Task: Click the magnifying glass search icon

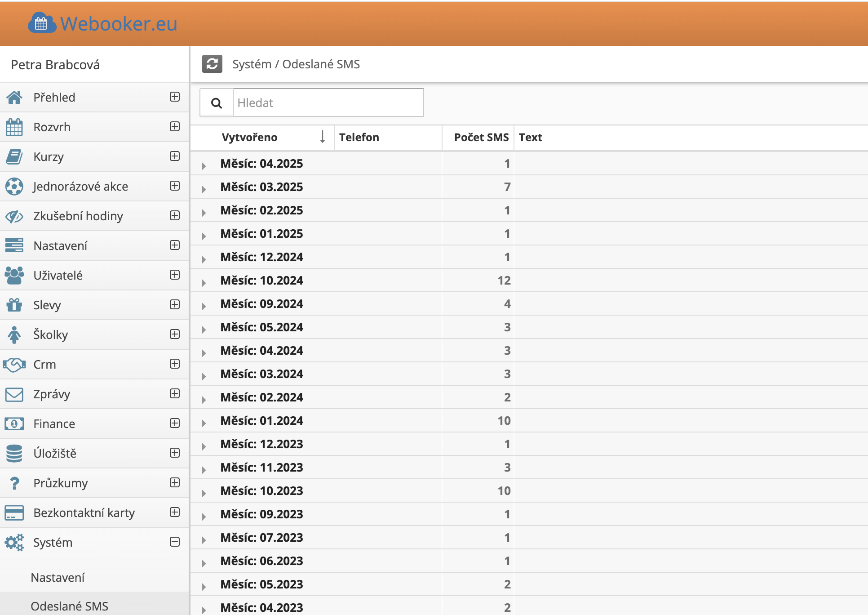Action: coord(217,103)
